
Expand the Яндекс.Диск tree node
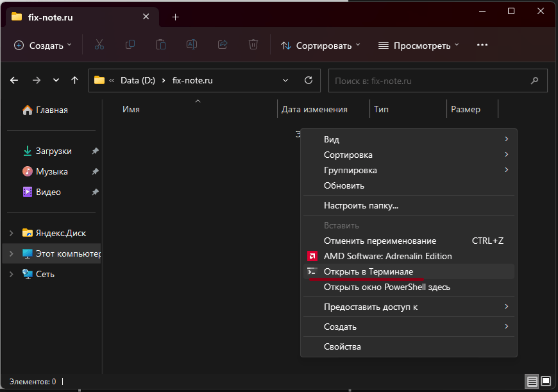pyautogui.click(x=12, y=233)
